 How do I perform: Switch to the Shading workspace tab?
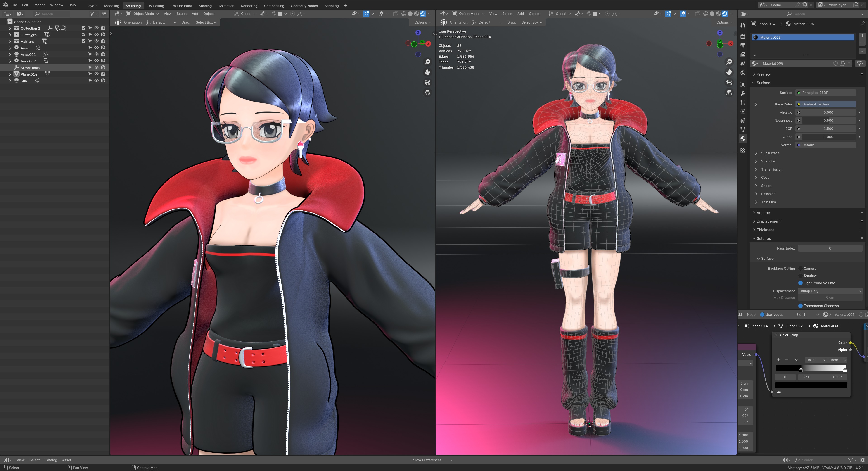(x=205, y=6)
